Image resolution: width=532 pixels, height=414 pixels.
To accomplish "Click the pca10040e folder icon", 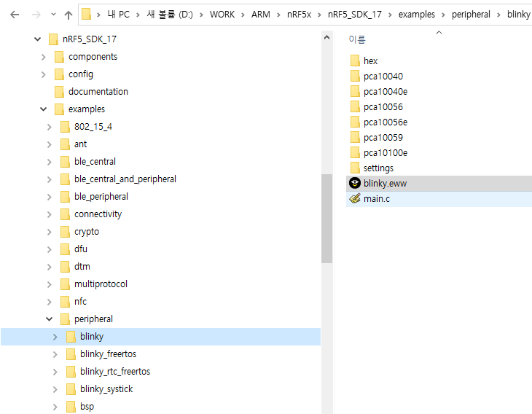I will click(x=355, y=91).
